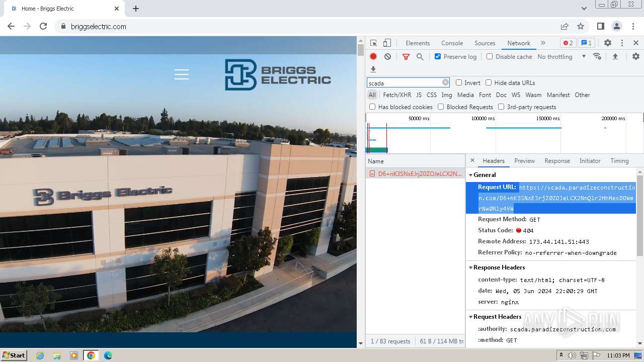Share this page icon
Screen dimensions: 644x362
coord(565,26)
